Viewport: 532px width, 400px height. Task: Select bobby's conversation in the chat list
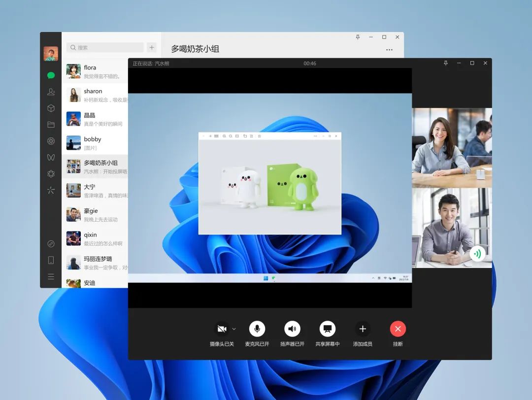[94, 143]
